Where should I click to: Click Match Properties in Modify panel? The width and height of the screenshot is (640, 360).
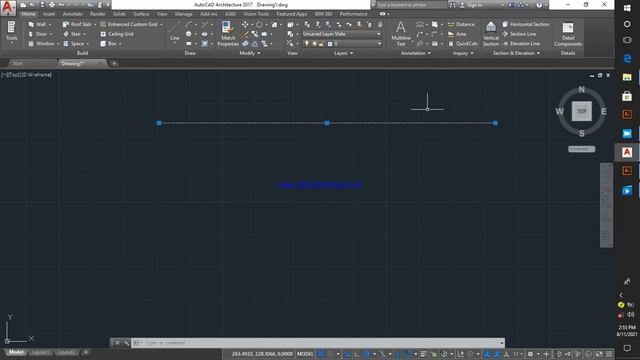[228, 33]
